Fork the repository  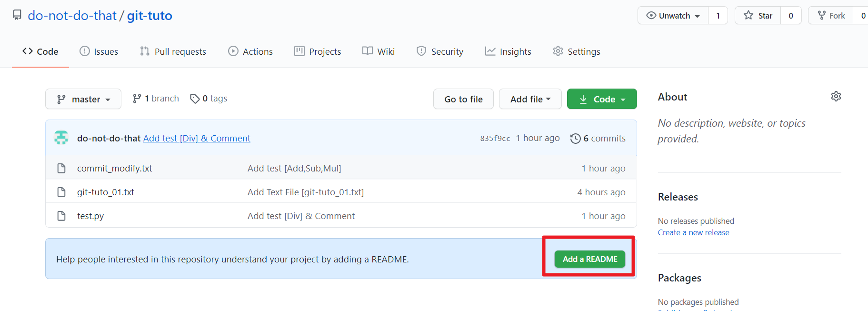click(831, 16)
